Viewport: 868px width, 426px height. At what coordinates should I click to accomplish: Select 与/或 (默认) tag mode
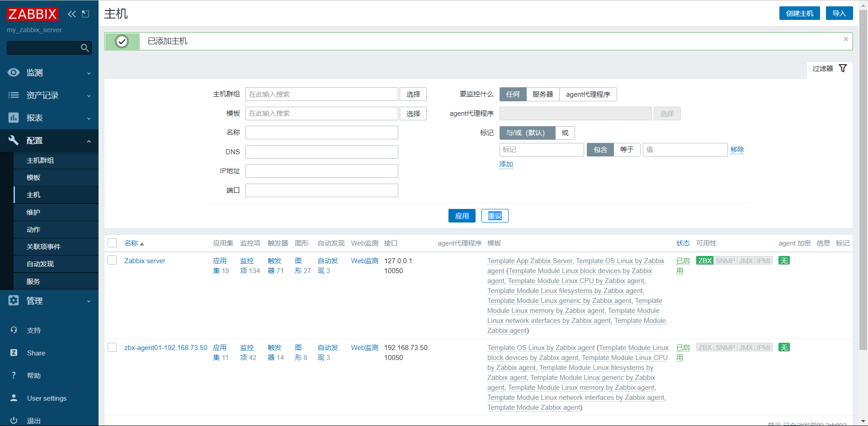(x=527, y=133)
